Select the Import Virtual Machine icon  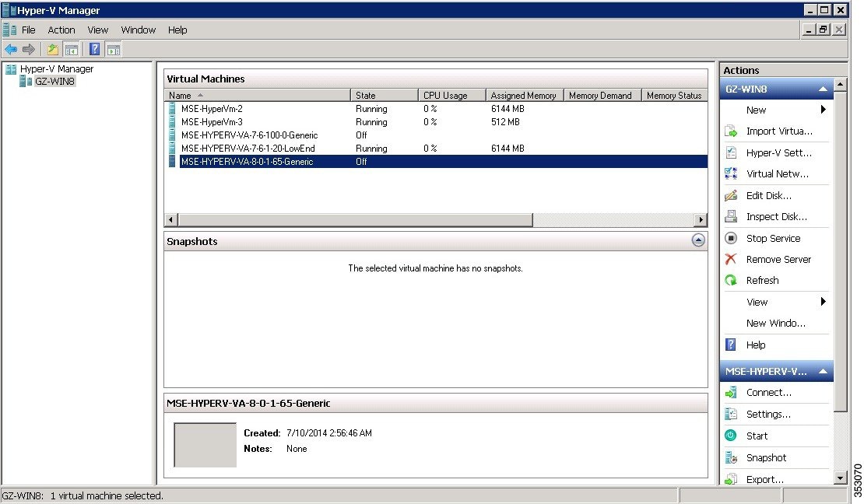[732, 131]
